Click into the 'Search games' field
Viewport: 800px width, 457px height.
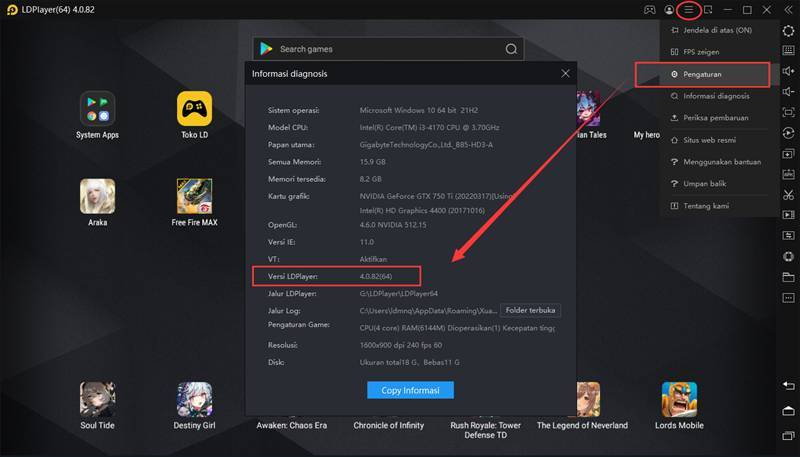pos(388,49)
